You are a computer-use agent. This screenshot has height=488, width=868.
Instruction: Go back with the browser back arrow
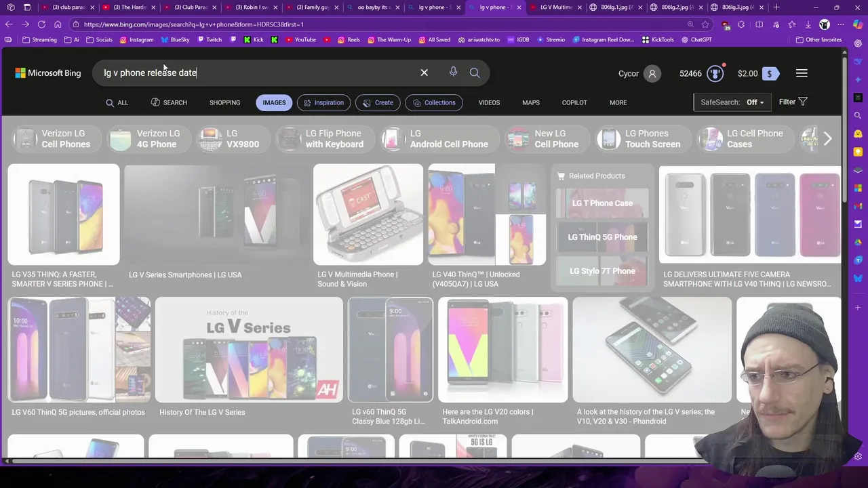coord(9,24)
